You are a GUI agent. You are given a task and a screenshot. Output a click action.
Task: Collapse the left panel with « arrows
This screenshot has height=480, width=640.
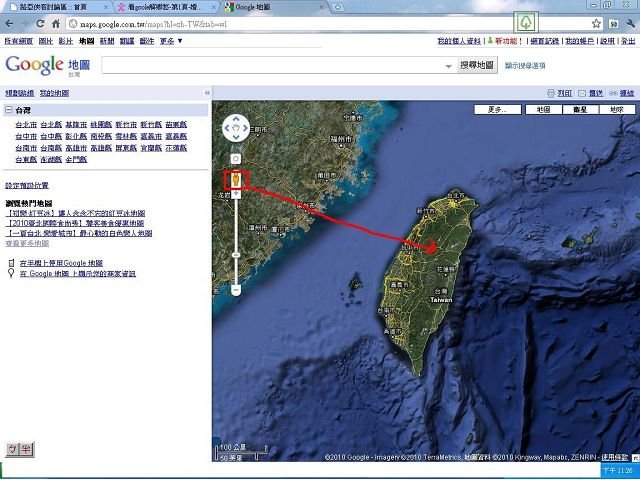(x=207, y=93)
